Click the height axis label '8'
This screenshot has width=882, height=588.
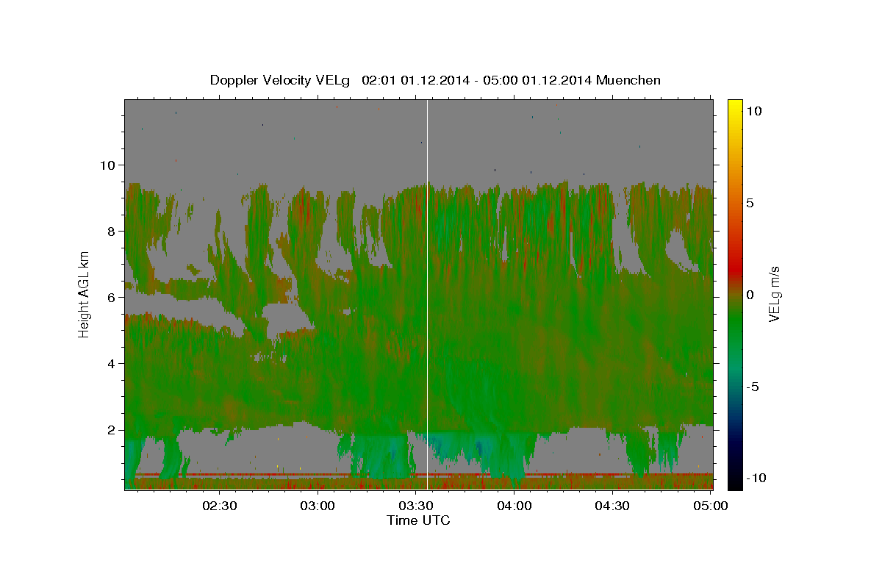(110, 231)
